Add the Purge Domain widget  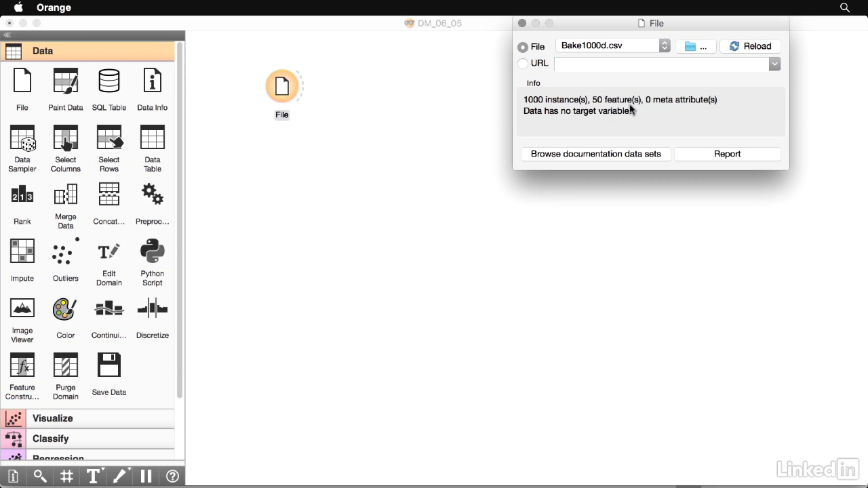[66, 377]
